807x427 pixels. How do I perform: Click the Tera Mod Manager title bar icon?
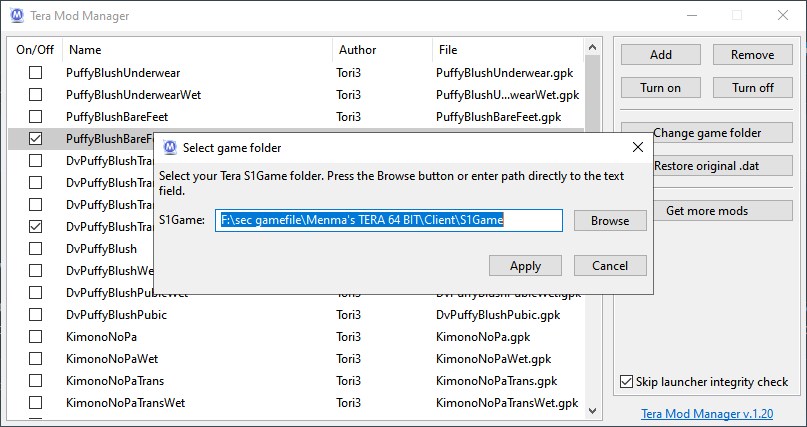point(16,16)
